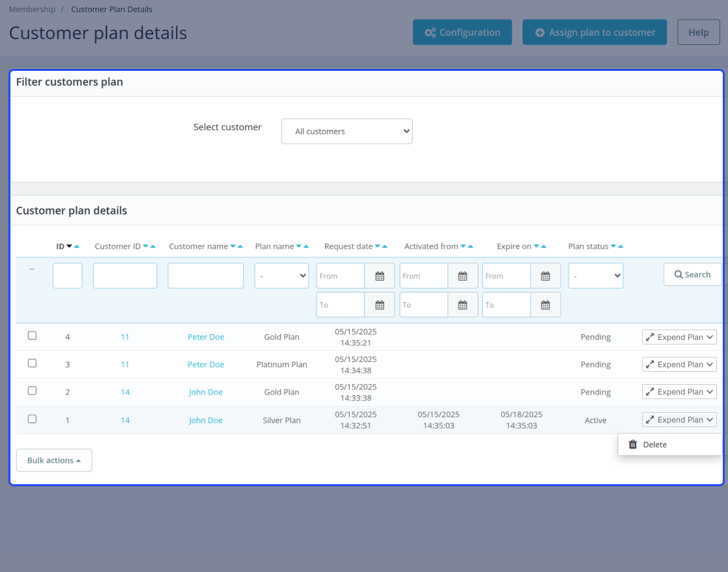Screen dimensions: 728x572
Task: Click trash icon in Delete menu entry
Action: click(633, 445)
